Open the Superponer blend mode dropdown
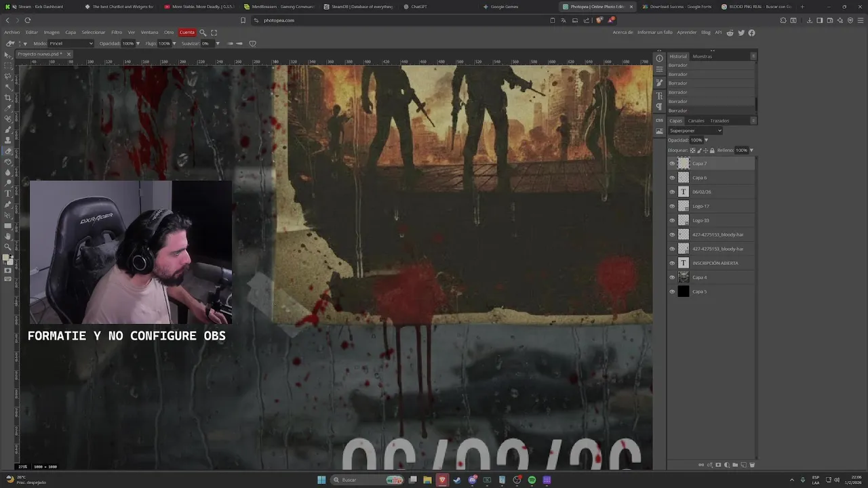Image resolution: width=868 pixels, height=488 pixels. tap(695, 130)
